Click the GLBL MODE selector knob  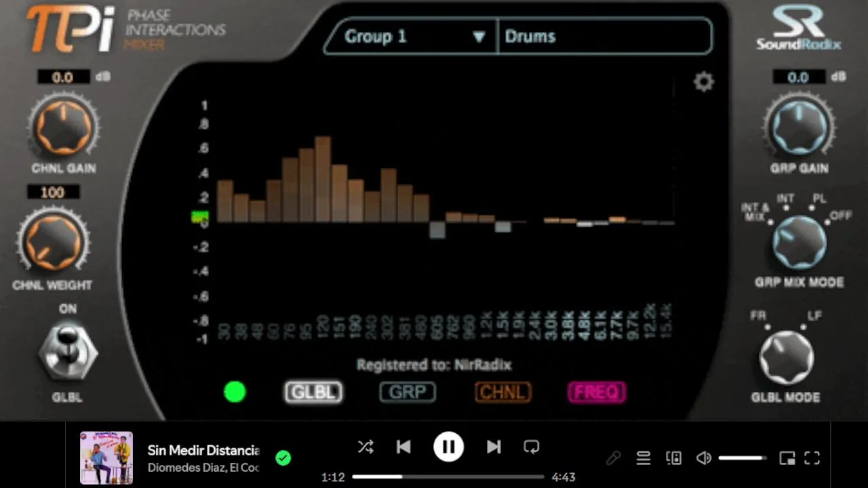point(786,359)
